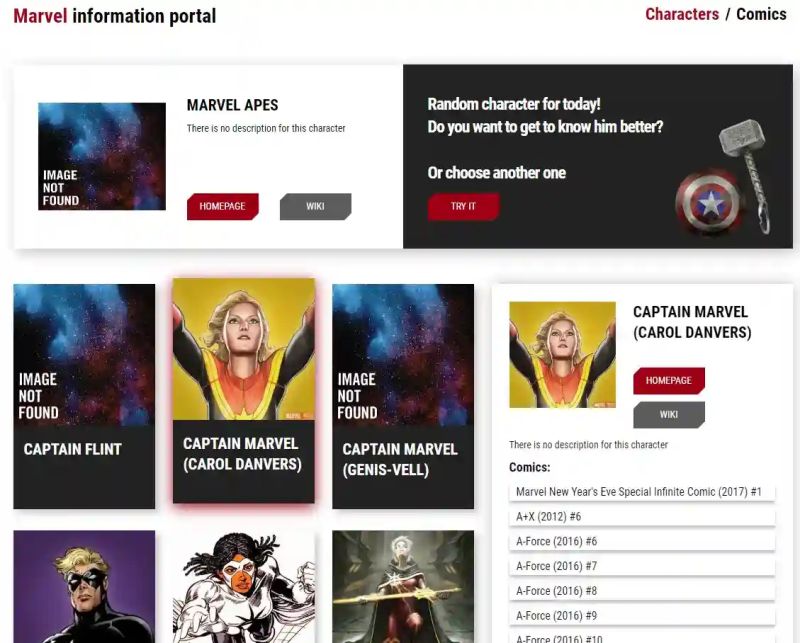Click the CAPTAIN MARVEL (CAROL DANVERS) details panel heading
This screenshot has height=643, width=800.
click(x=692, y=322)
